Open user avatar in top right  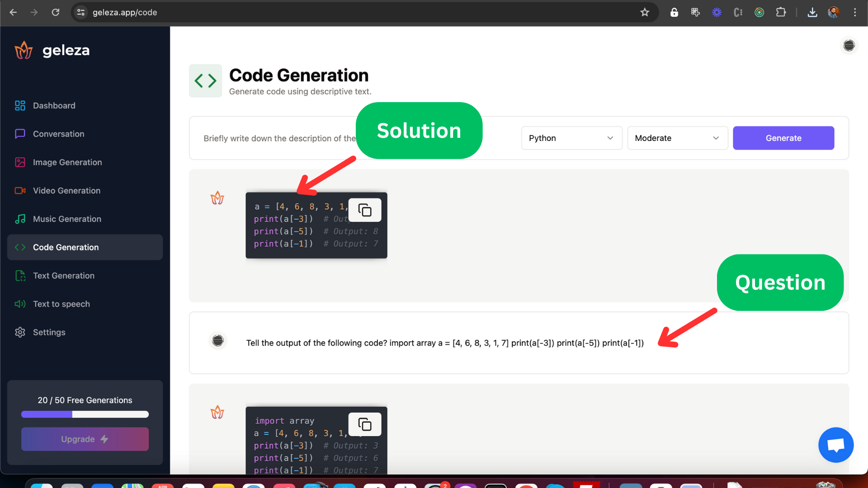pos(849,46)
